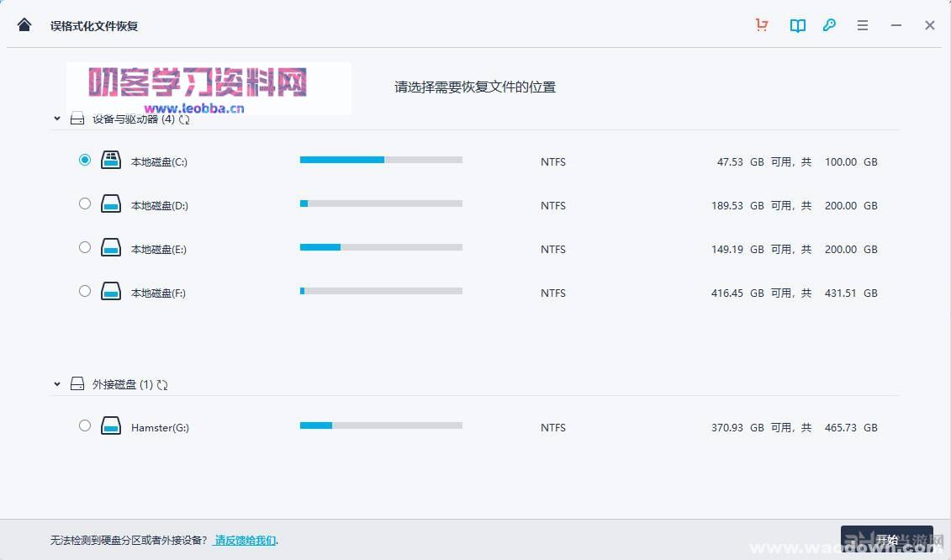Screen dimensions: 951x560
Task: Click the feedback link at bottom
Action: click(x=245, y=540)
